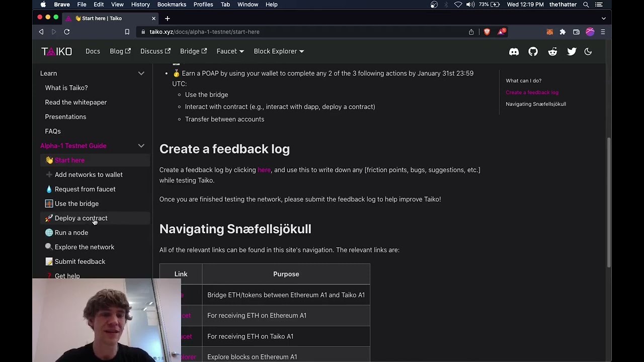The height and width of the screenshot is (362, 644).
Task: Open Bridge external link
Action: [x=194, y=51]
